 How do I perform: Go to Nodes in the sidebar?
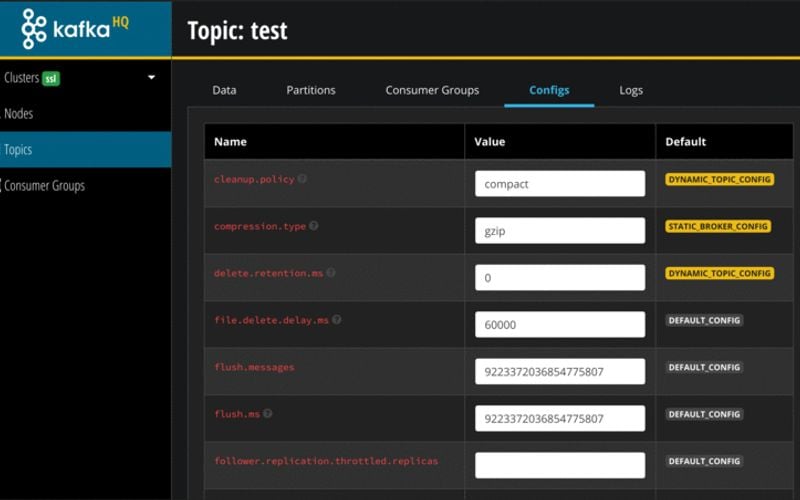pyautogui.click(x=19, y=114)
